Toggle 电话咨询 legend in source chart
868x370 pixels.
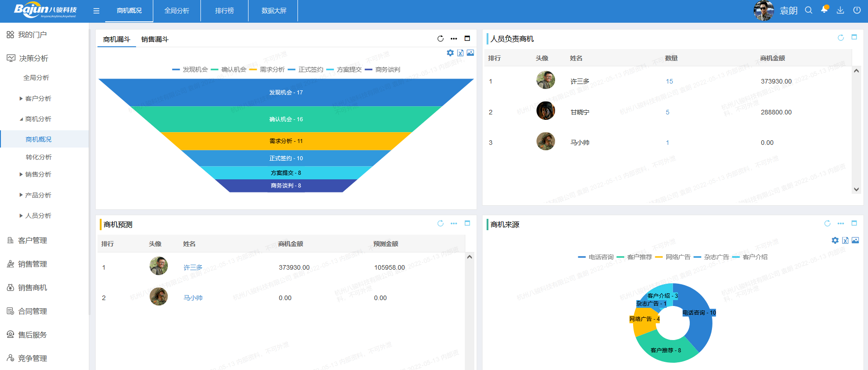tap(596, 257)
